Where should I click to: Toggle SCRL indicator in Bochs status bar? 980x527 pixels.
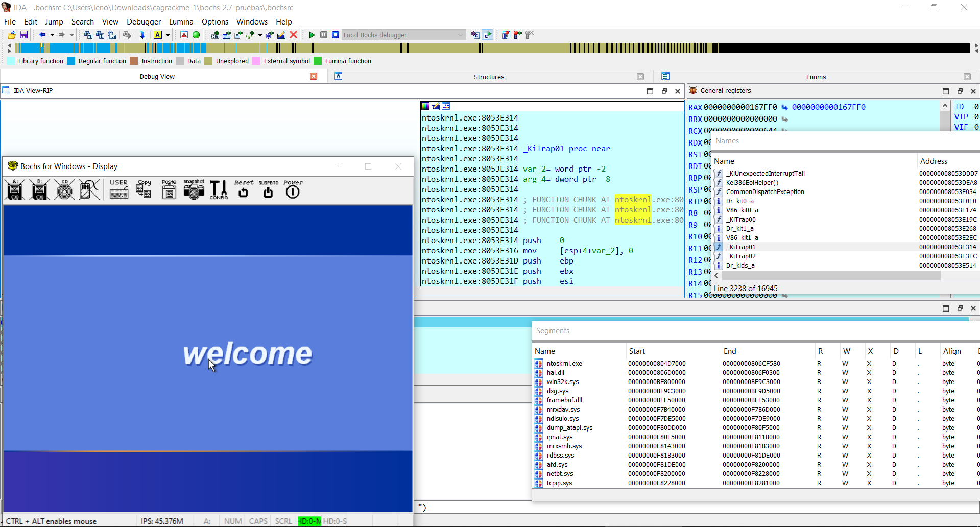pos(283,521)
